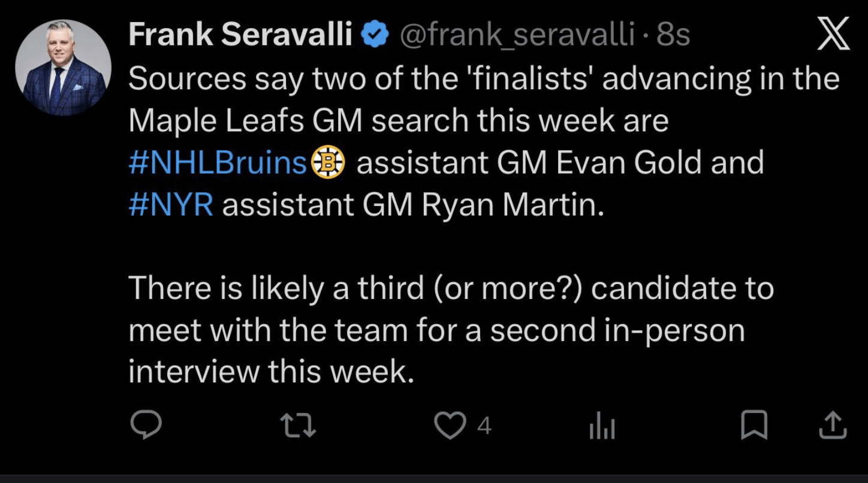Open the @frank_seravalli handle link

(x=516, y=35)
